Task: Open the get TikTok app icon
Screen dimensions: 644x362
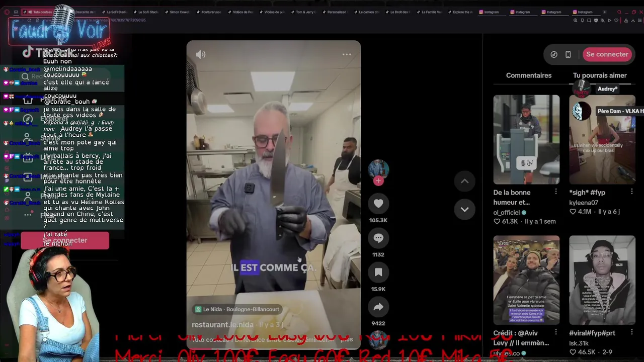Action: (554, 54)
